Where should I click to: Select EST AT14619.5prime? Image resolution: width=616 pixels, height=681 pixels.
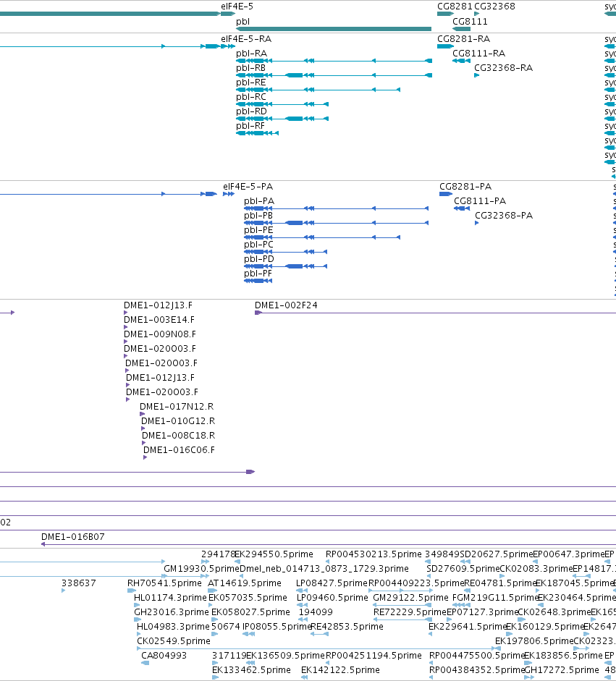(245, 583)
